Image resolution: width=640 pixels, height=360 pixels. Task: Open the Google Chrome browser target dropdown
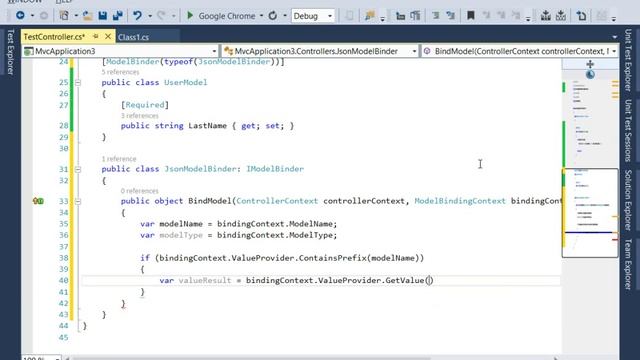coord(261,16)
